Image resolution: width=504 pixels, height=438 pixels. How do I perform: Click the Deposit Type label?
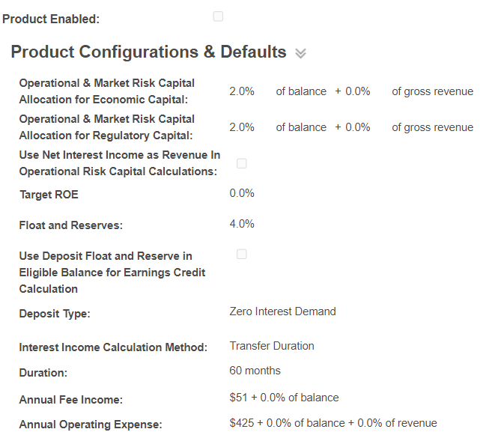tap(55, 314)
